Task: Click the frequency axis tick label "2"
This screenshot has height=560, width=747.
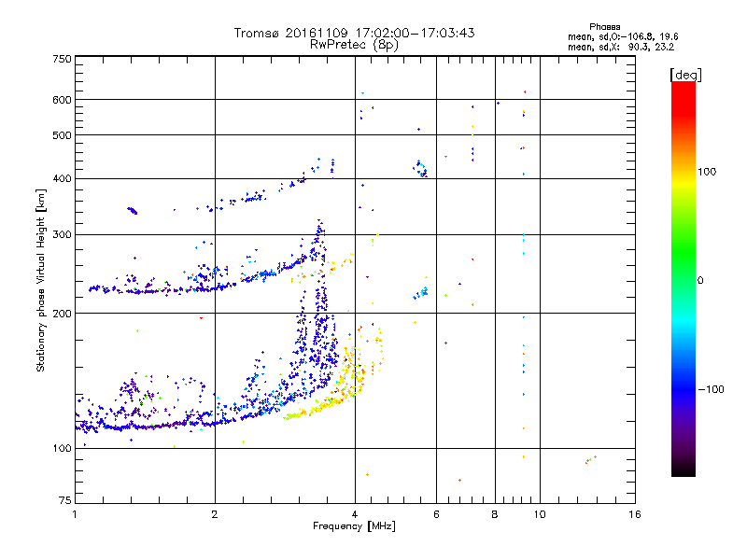Action: 215,514
